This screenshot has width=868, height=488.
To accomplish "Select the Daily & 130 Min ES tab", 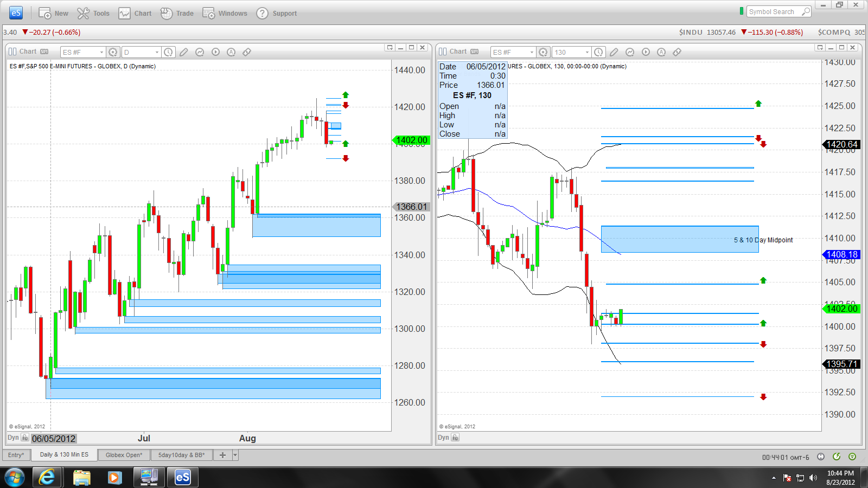I will [64, 455].
